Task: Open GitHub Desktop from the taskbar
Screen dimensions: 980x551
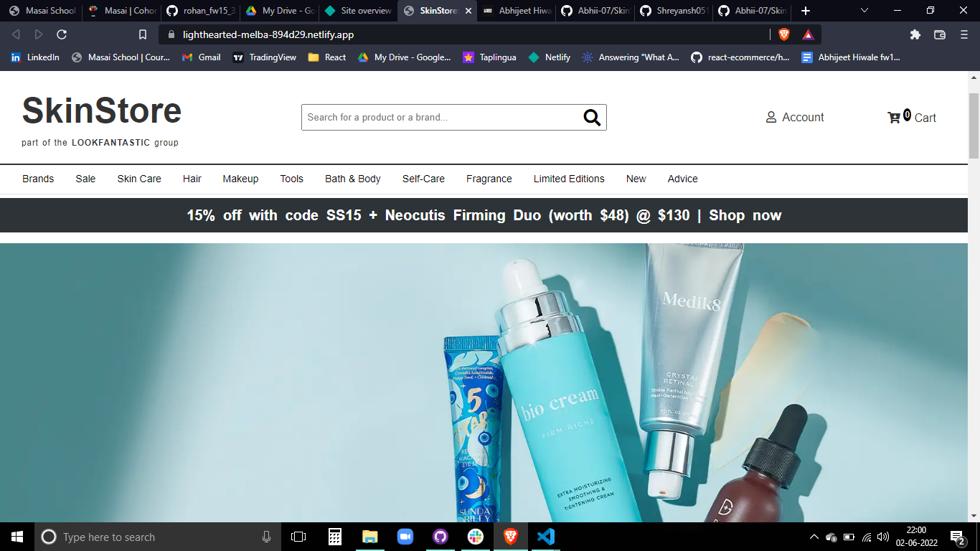Action: [x=440, y=537]
